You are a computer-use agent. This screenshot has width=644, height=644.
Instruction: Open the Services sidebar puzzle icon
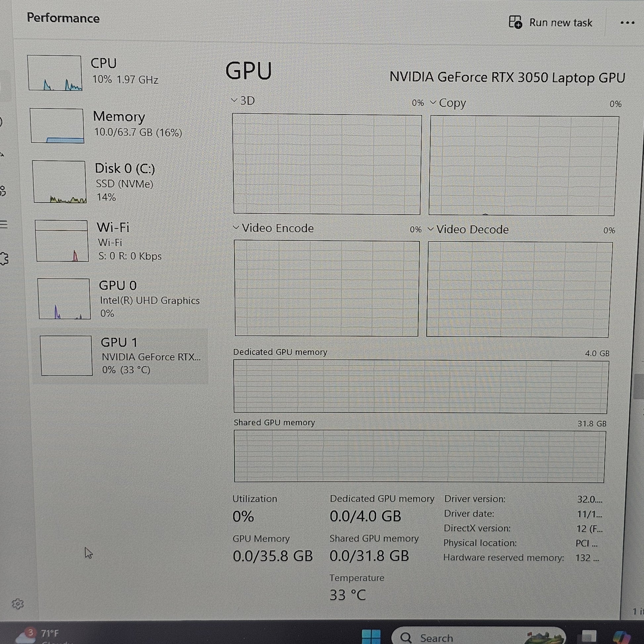coord(4,258)
